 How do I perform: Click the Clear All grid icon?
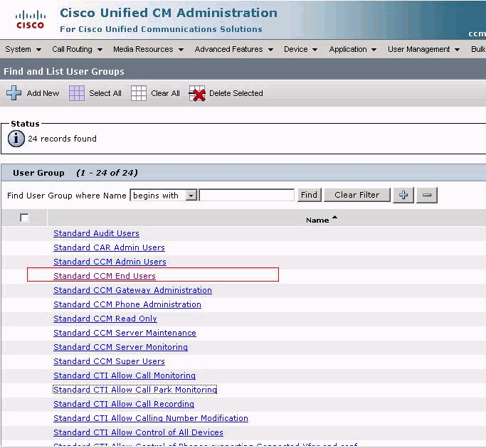pyautogui.click(x=139, y=93)
